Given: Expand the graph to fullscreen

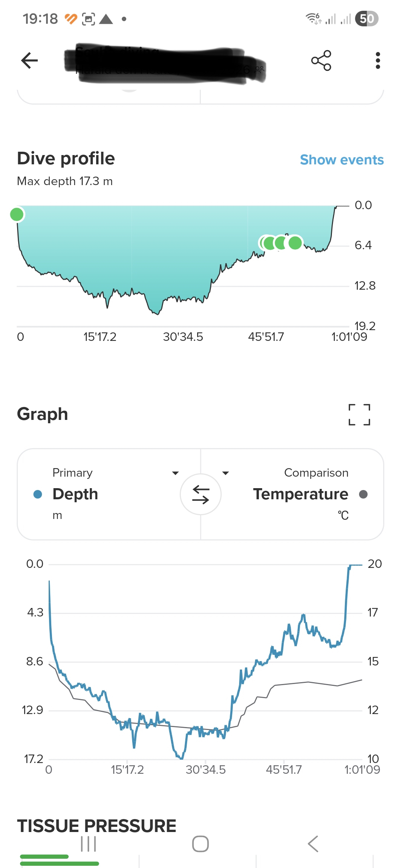Looking at the screenshot, I should pyautogui.click(x=359, y=414).
